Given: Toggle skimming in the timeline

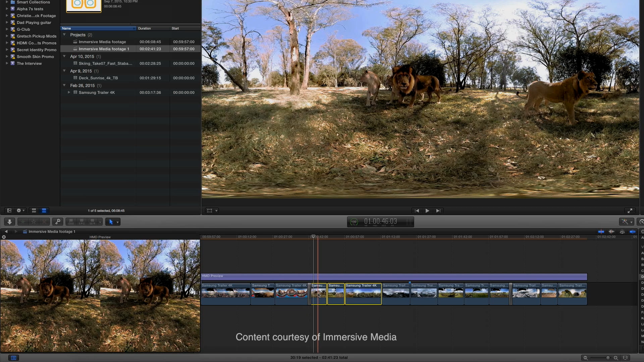Looking at the screenshot, I should tap(601, 232).
